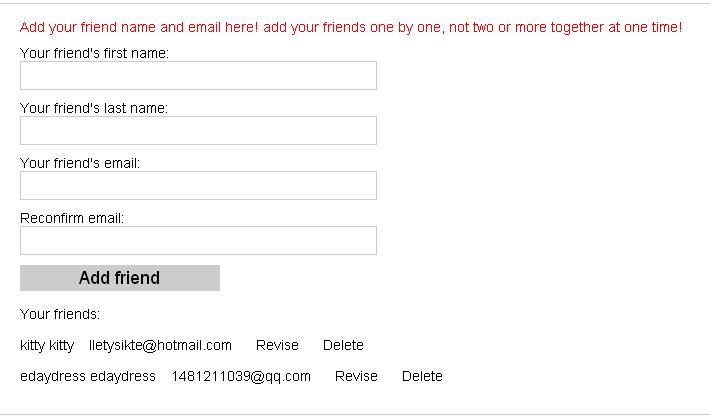This screenshot has height=420, width=710.
Task: Delete the kitty kitty friend entry
Action: pos(343,345)
